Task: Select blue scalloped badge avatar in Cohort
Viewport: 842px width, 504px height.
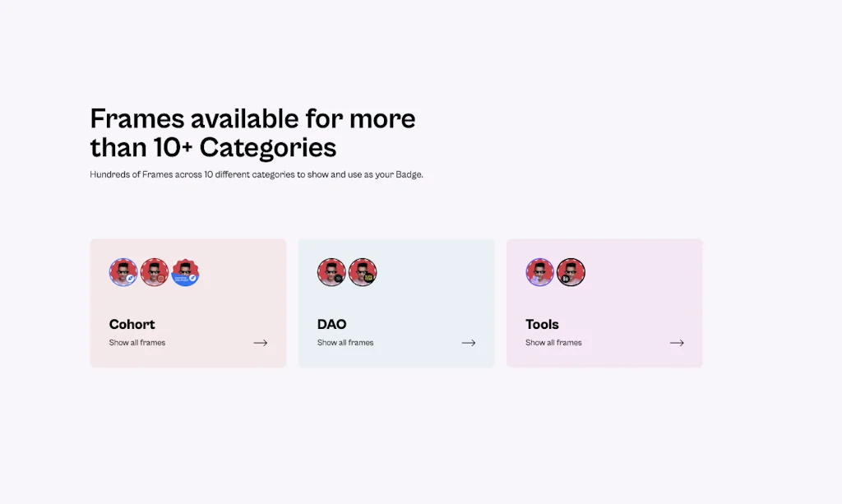Action: tap(186, 272)
